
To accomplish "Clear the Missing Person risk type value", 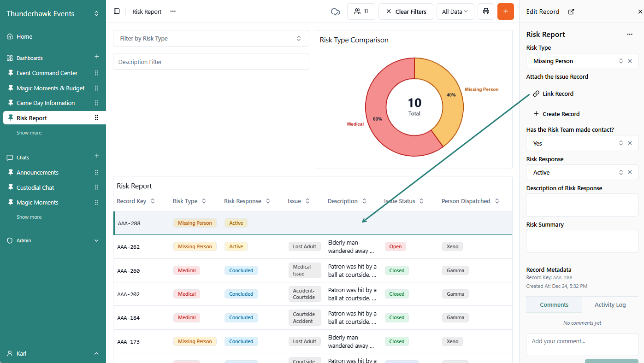I will click(630, 61).
